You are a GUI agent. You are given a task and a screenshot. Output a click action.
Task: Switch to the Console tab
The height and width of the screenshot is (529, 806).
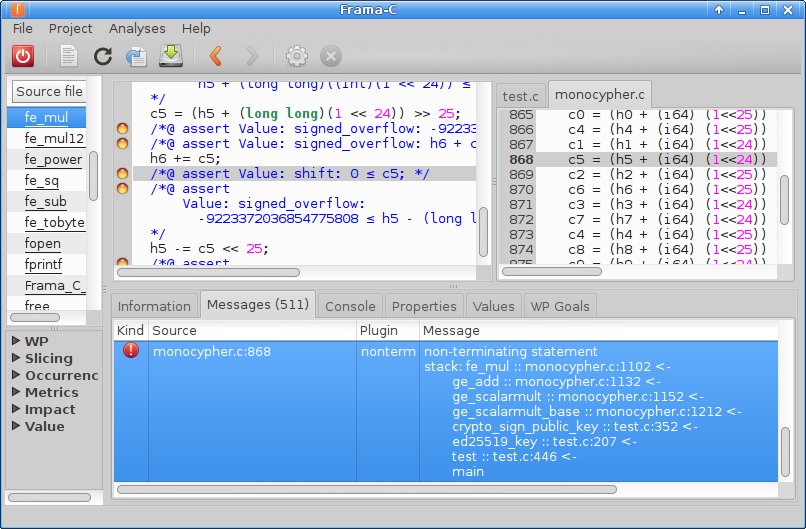[351, 306]
